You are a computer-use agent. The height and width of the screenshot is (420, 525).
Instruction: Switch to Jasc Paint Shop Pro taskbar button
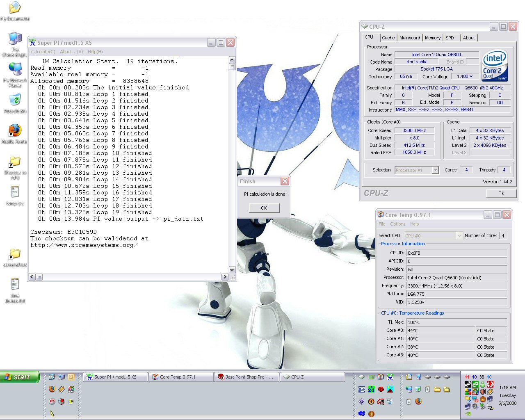point(247,377)
